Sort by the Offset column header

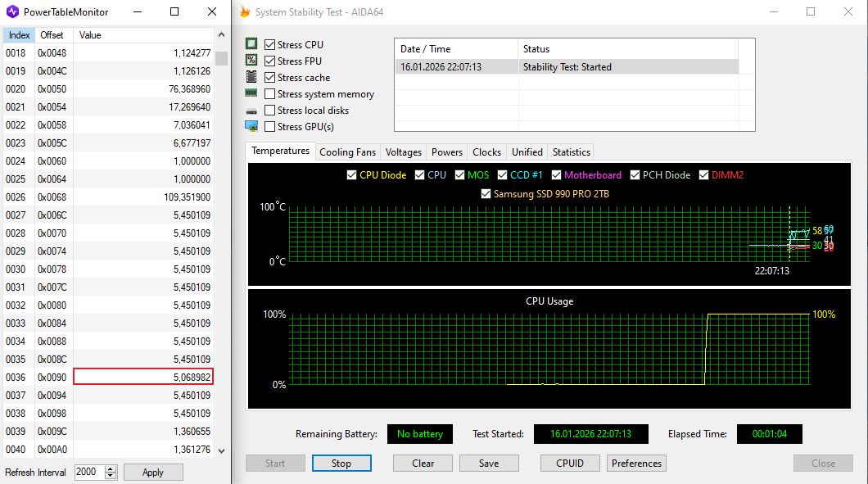coord(54,35)
